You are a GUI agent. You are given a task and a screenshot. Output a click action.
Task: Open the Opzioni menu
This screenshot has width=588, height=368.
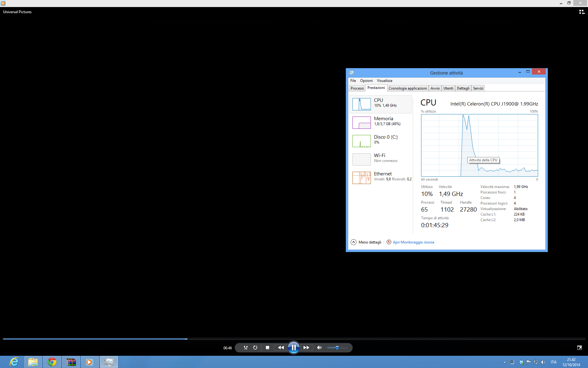[366, 81]
